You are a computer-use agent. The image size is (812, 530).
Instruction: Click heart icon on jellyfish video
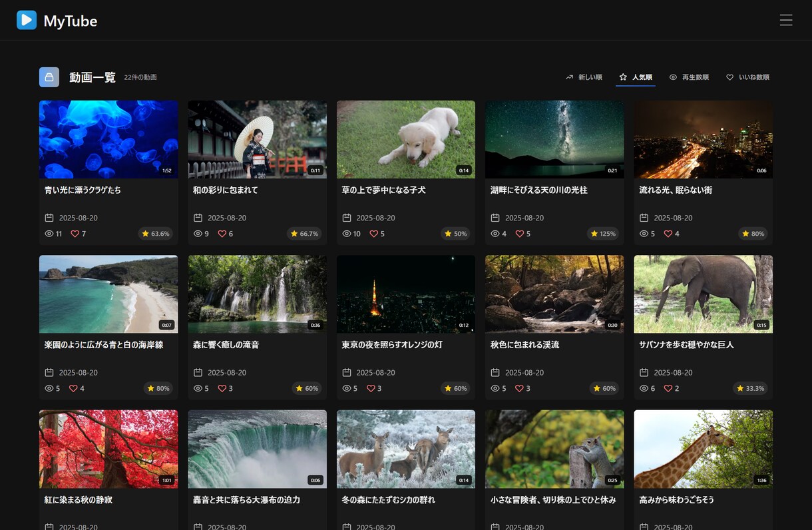click(x=75, y=234)
